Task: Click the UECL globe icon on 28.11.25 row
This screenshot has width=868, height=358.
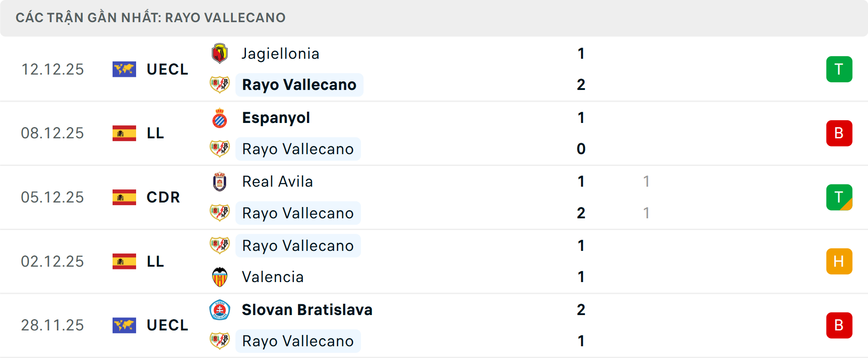Action: click(124, 325)
